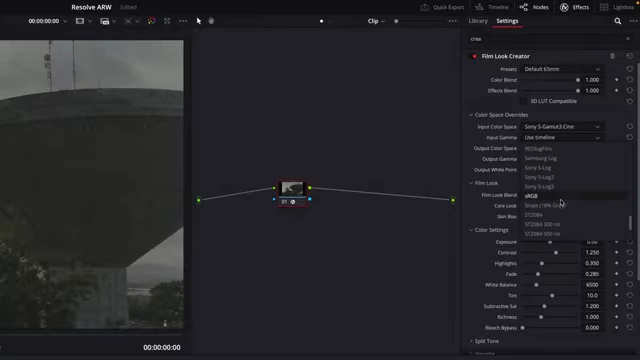Reset the Richness value
The image size is (640, 360).
coord(629,317)
